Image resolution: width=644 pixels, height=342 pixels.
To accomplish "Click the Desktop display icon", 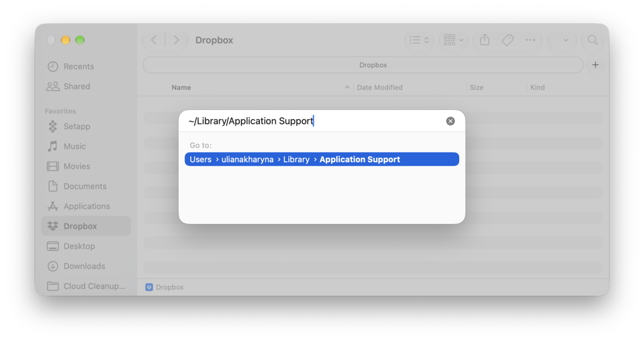I will tap(53, 246).
